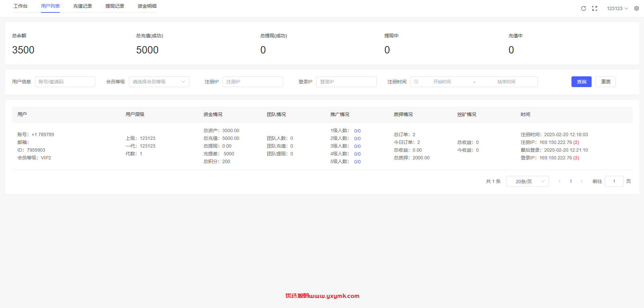The image size is (644, 308).
Task: Select the 用户列表 tab
Action: [x=50, y=6]
